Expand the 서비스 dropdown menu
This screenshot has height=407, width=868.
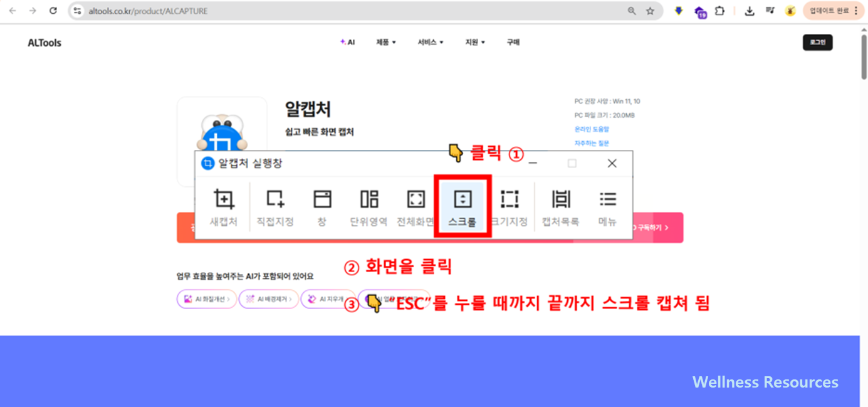tap(431, 42)
